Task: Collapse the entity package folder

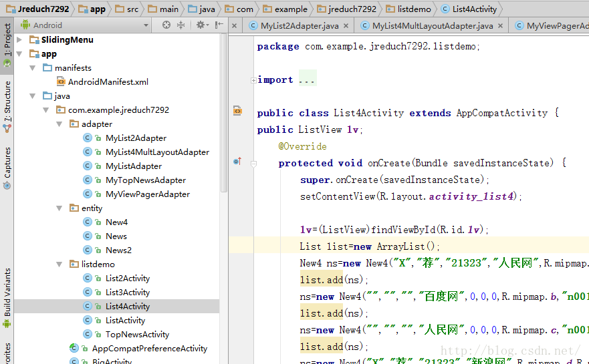Action: coord(60,208)
